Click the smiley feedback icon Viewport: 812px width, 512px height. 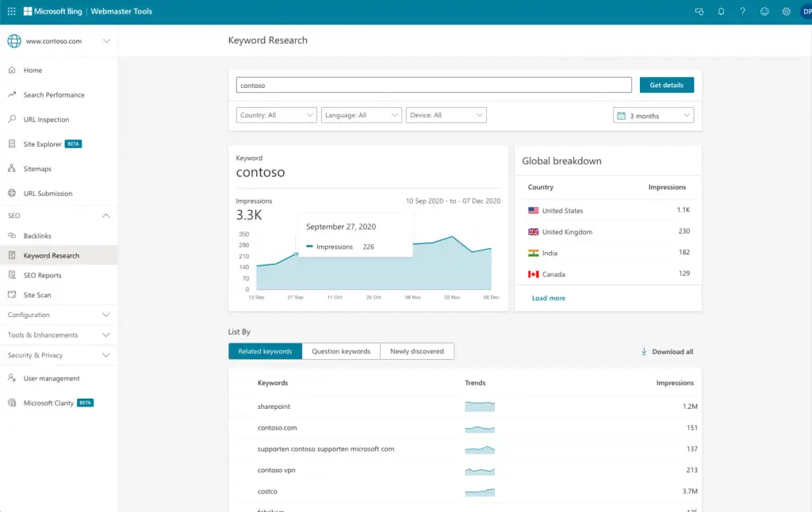764,11
